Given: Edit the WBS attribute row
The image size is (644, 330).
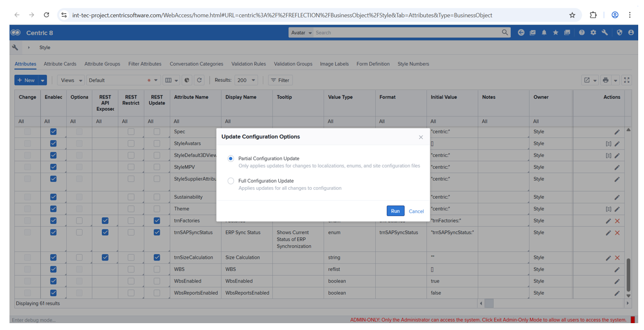Looking at the screenshot, I should [617, 269].
